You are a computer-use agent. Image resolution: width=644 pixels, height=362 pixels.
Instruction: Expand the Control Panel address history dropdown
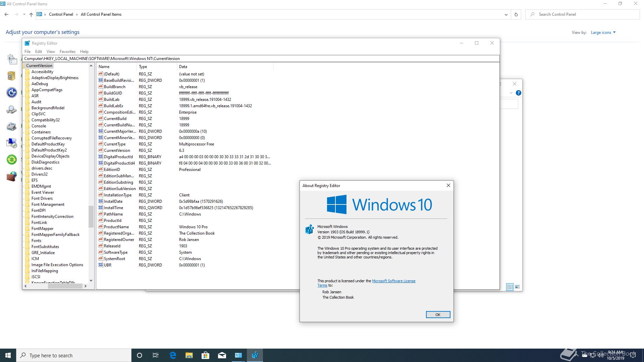506,14
